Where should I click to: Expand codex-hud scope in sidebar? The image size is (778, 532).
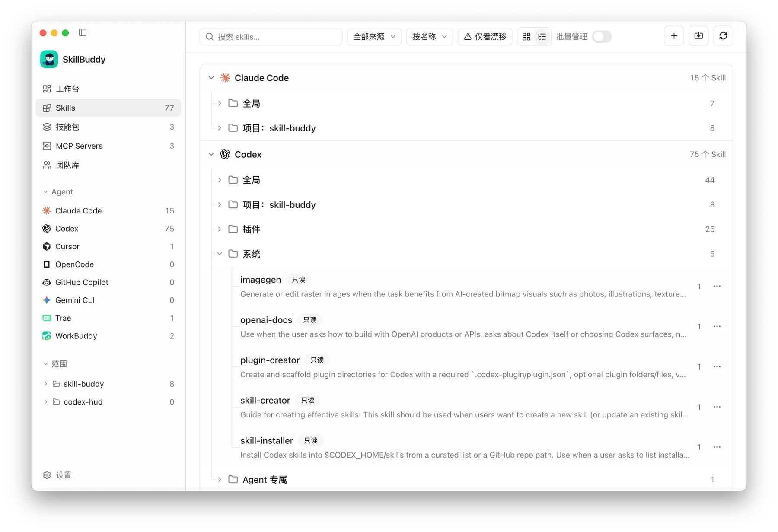46,402
